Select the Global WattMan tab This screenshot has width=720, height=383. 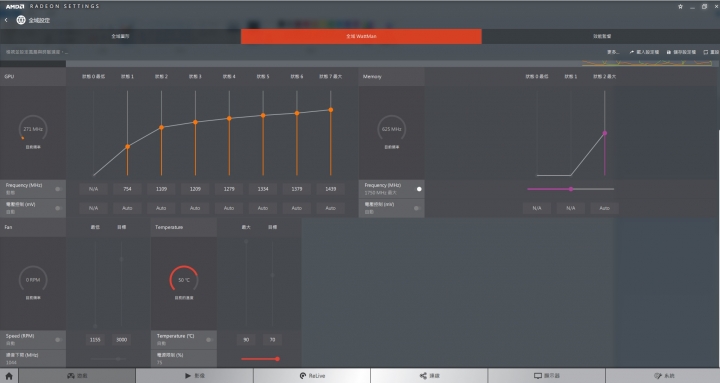click(361, 36)
